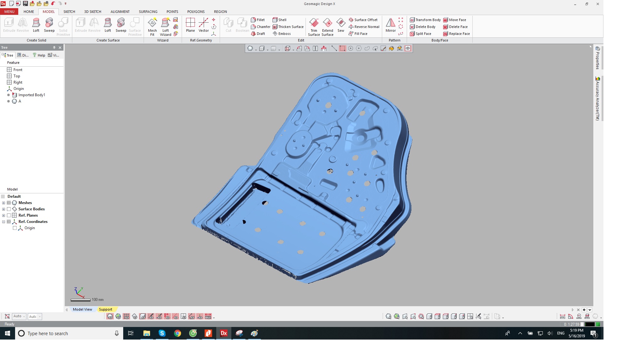Expand the Meshes tree node
This screenshot has width=644, height=354.
3,203
